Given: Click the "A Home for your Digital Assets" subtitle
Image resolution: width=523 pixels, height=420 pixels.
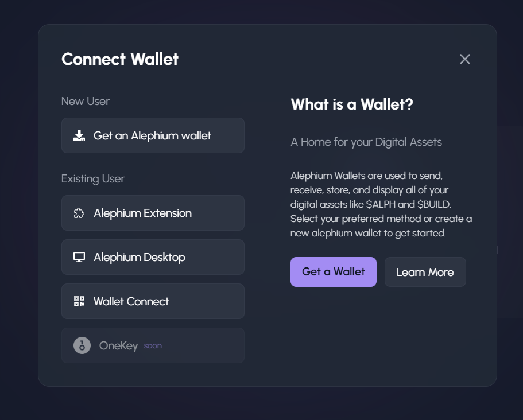Looking at the screenshot, I should coord(366,142).
